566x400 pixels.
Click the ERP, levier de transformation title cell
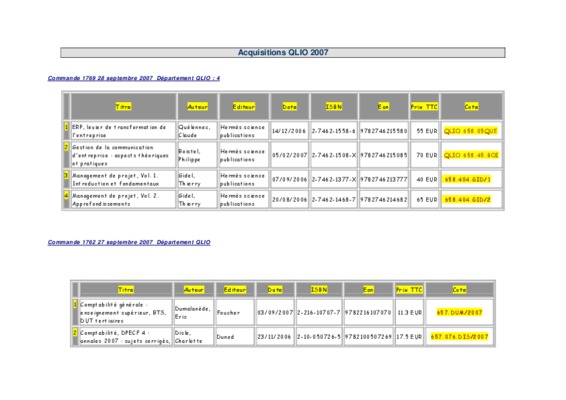click(123, 131)
